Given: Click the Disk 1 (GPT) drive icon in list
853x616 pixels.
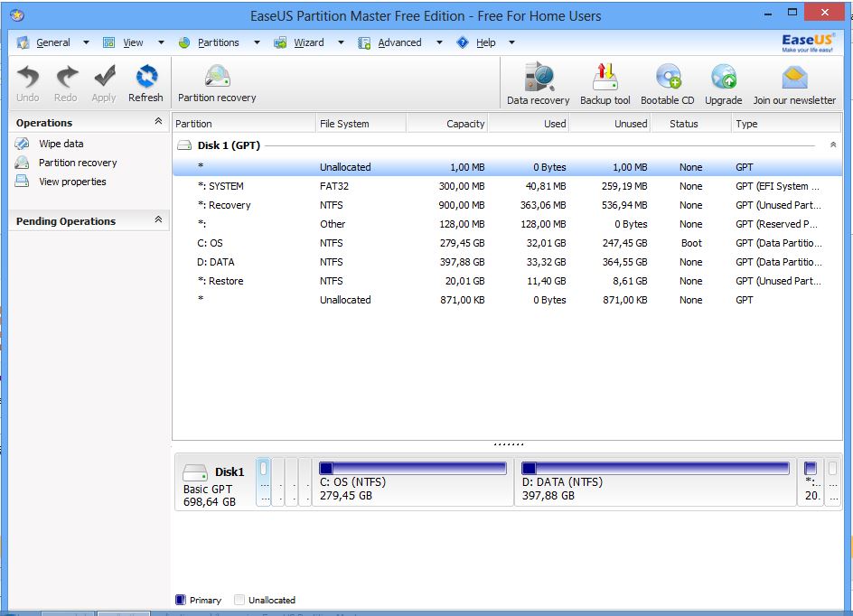Looking at the screenshot, I should pos(185,145).
